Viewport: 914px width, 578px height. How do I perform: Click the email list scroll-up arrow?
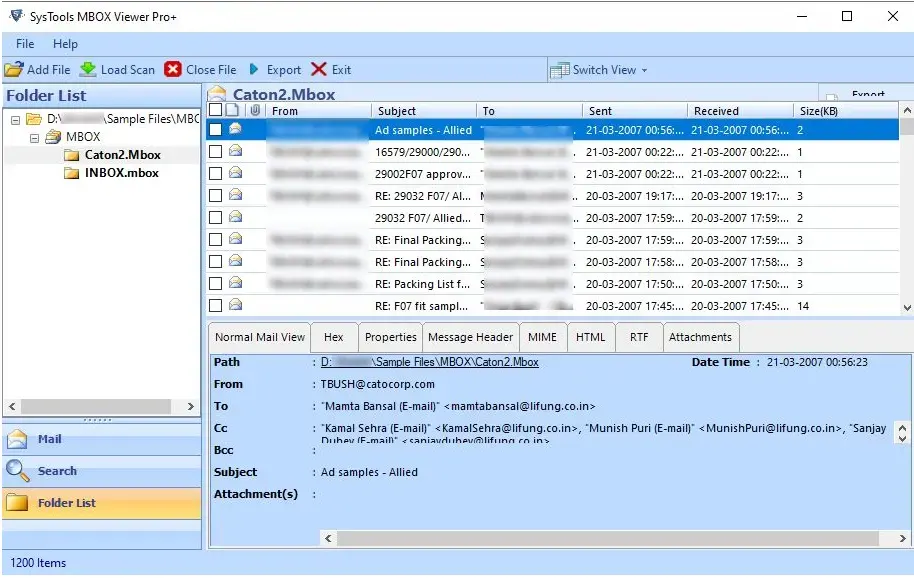tap(907, 110)
